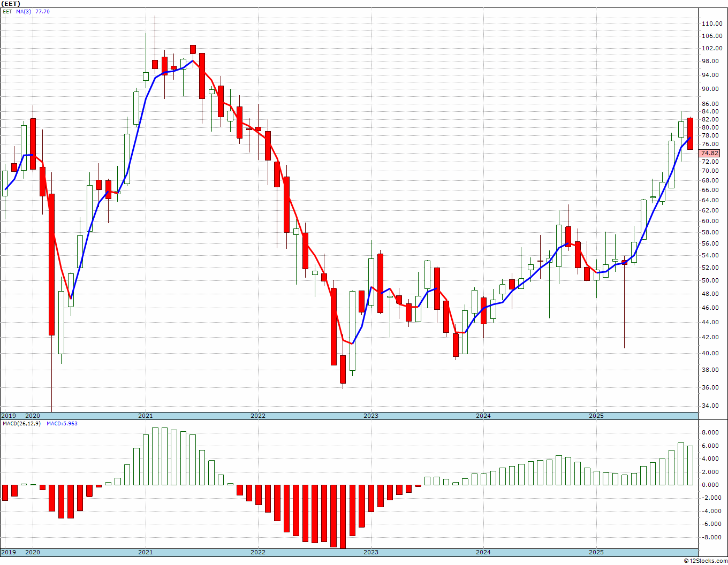Select 2021 on the MACD panel time axis
Screen dimensions: 728x565
click(x=146, y=552)
